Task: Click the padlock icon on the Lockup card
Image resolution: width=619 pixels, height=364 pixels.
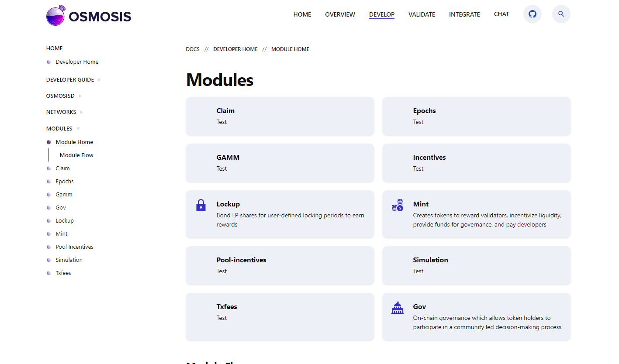Action: tap(201, 205)
